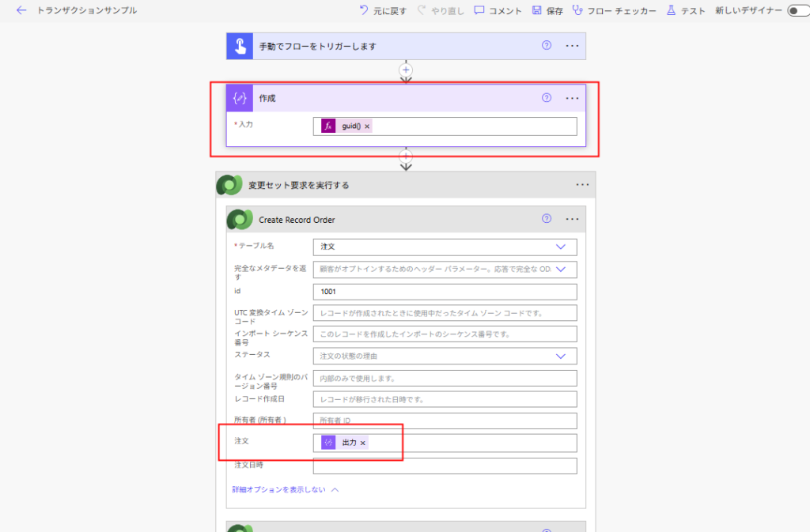Select the undo (元に戻す) icon
The width and height of the screenshot is (810, 532).
point(363,11)
